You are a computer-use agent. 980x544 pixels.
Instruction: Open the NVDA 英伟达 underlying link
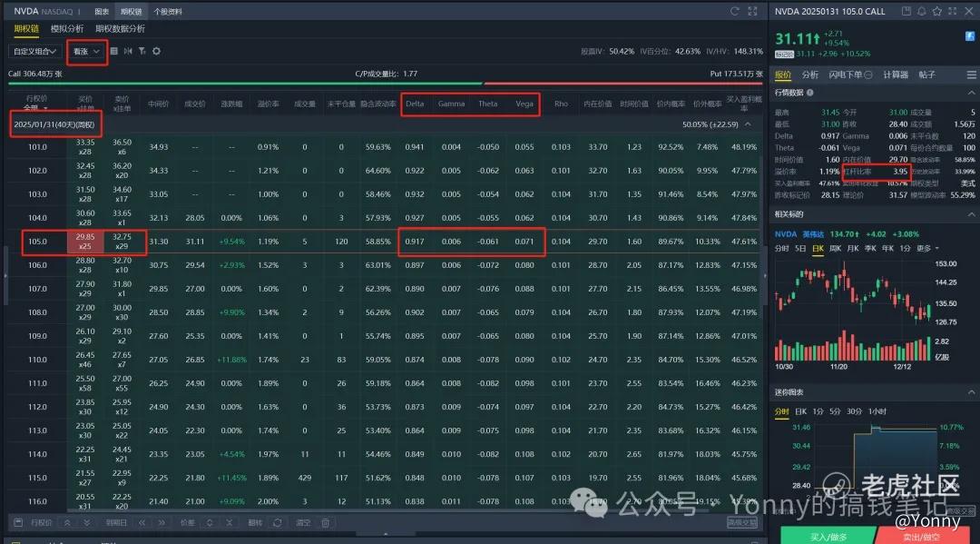799,234
